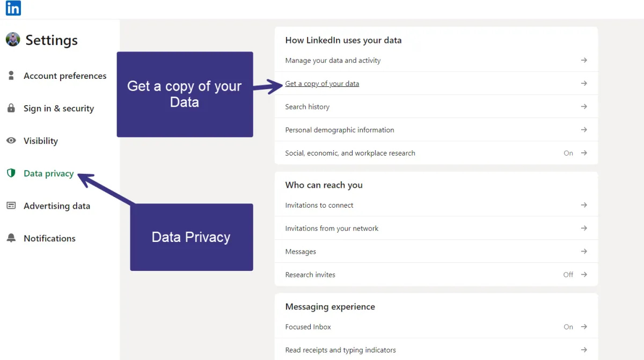The image size is (644, 360).
Task: Click the eye icon for Visibility
Action: (11, 141)
